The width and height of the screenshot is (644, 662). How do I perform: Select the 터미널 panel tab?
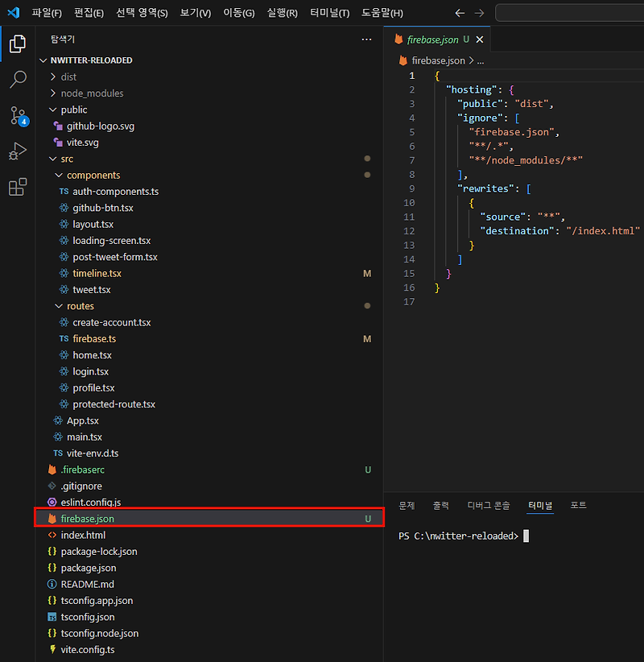pyautogui.click(x=540, y=506)
